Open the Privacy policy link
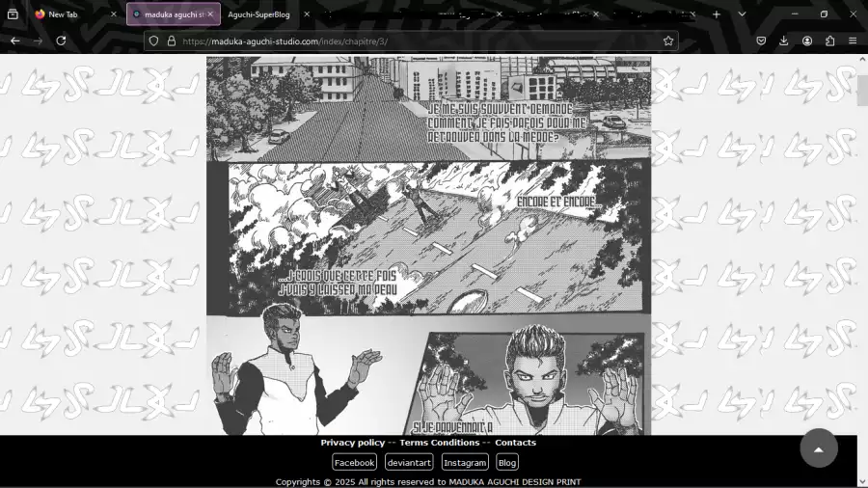 tap(352, 443)
